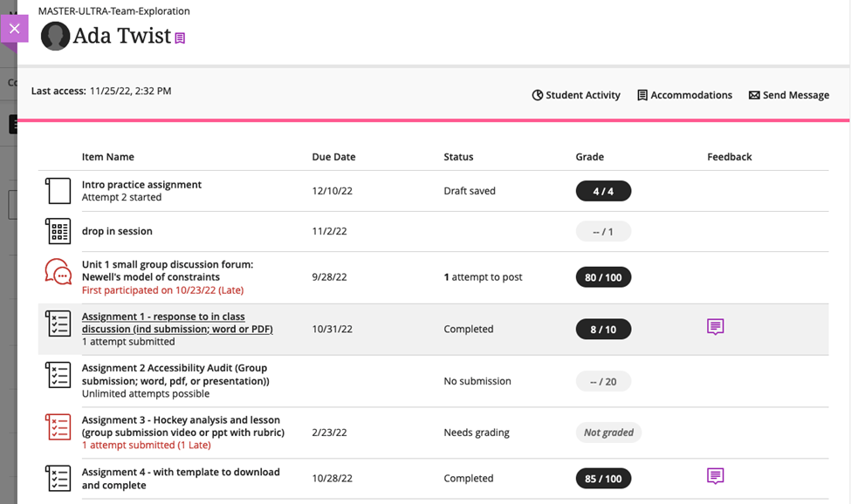
Task: Open Assignment 1 response link
Action: (x=163, y=323)
